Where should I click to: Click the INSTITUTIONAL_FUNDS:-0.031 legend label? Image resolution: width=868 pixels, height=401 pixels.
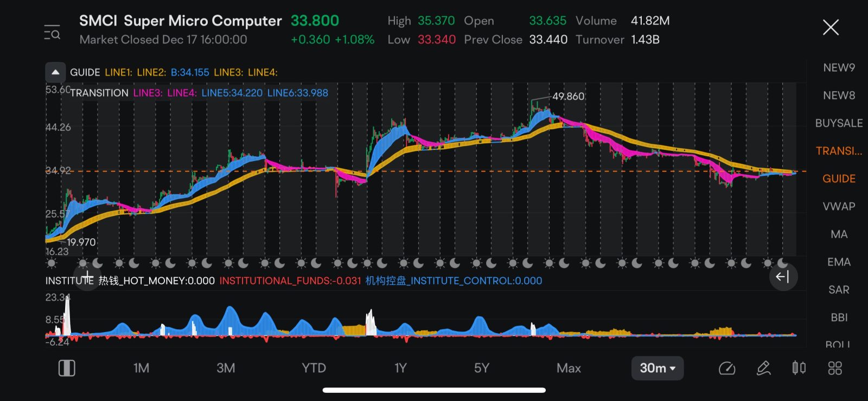[290, 281]
